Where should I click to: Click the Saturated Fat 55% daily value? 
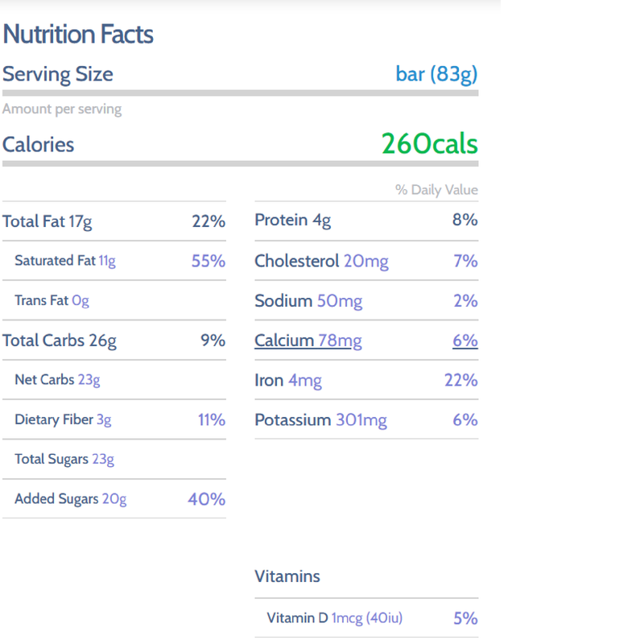tap(208, 261)
